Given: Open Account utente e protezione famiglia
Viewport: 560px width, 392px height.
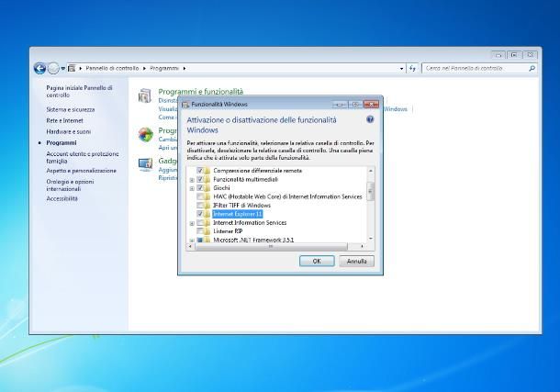Looking at the screenshot, I should click(83, 158).
